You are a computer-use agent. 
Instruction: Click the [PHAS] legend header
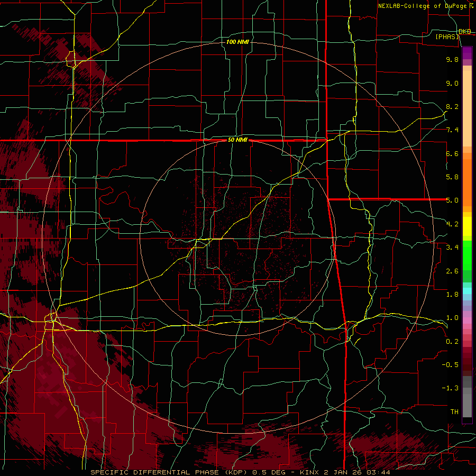447,36
